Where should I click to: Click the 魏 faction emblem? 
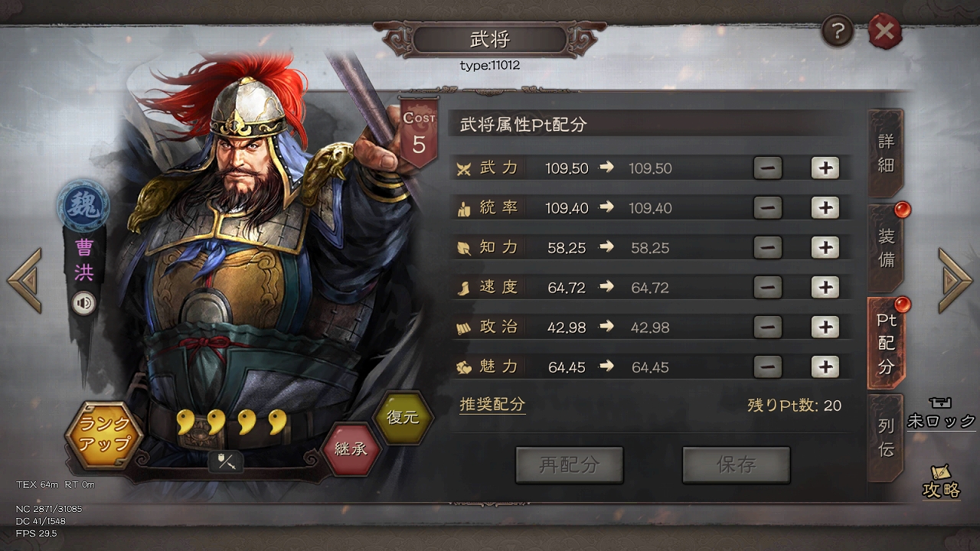[83, 207]
